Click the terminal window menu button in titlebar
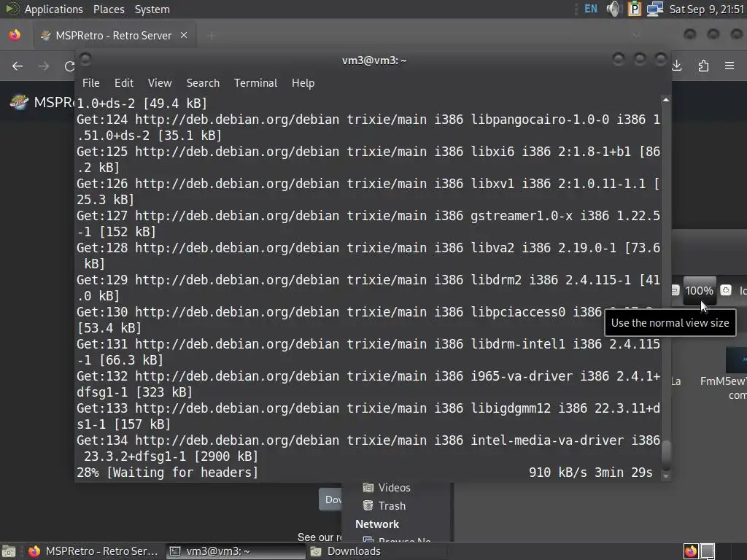The image size is (747, 560). 85,59
